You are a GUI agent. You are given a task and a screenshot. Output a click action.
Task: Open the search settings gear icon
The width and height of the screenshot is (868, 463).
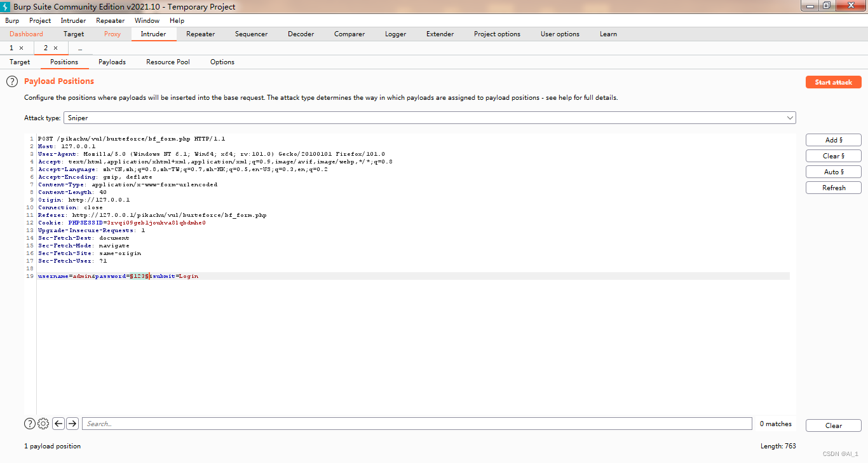click(x=43, y=424)
